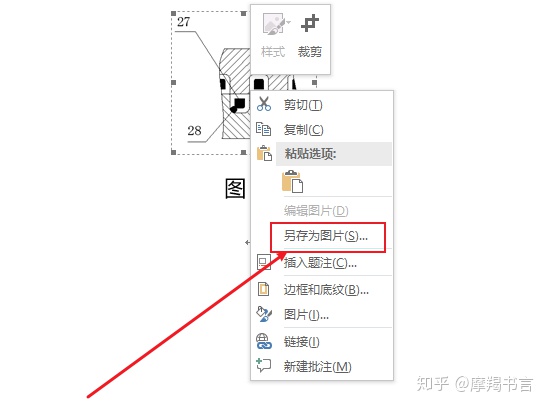Viewport: 548px width, 407px height.
Task: Click the clipboard icon beside 粘贴选项
Action: pos(264,153)
